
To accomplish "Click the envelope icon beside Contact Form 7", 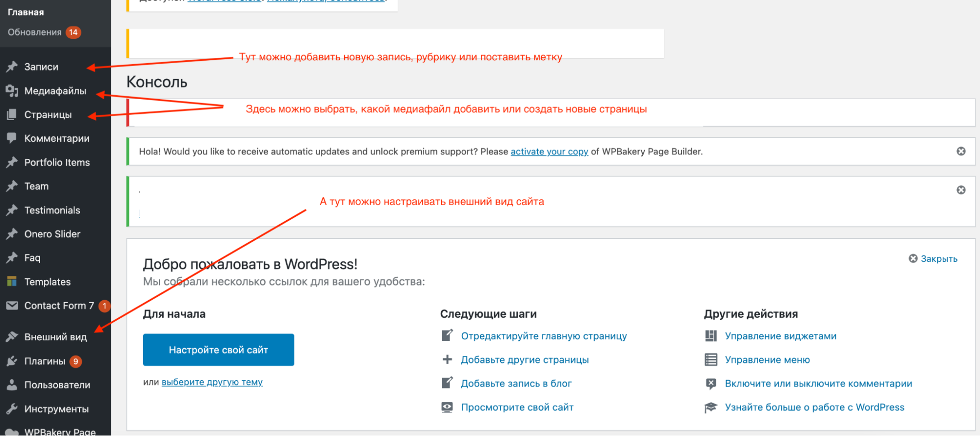I will pyautogui.click(x=12, y=306).
